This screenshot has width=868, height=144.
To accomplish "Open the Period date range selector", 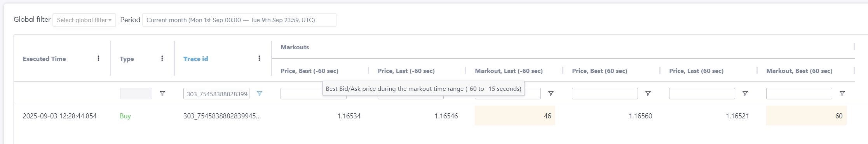I will point(239,20).
